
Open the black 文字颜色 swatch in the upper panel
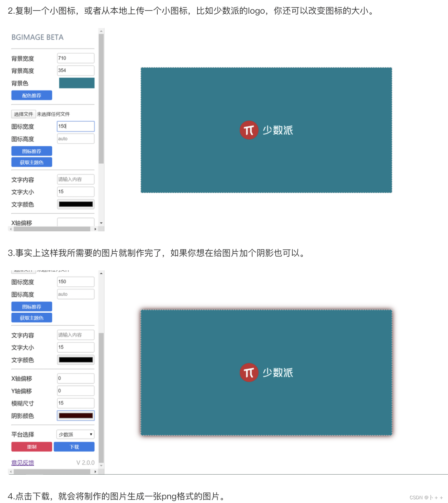76,204
